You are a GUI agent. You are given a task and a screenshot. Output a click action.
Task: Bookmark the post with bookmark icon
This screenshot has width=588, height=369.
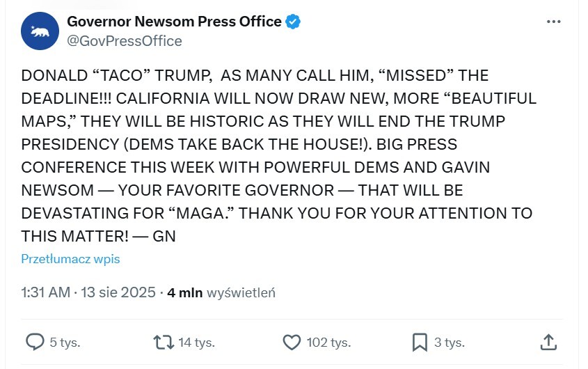tap(420, 342)
